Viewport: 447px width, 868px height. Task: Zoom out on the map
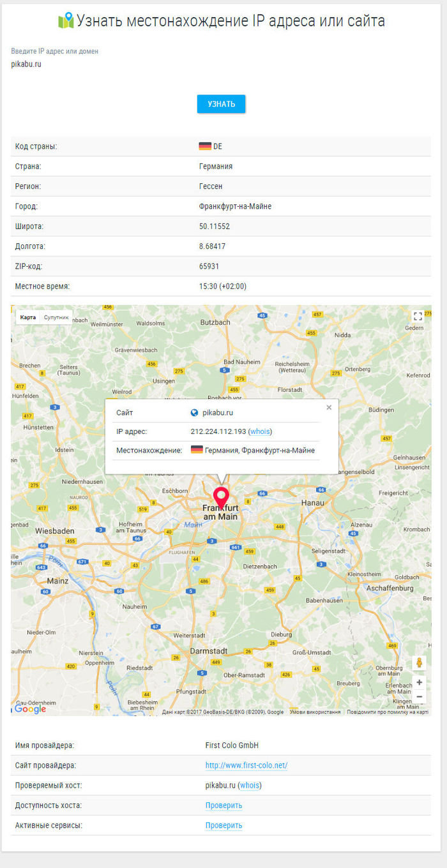[419, 696]
